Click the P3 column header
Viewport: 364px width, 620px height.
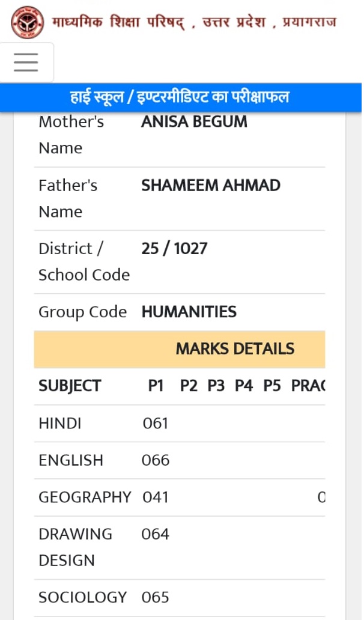pyautogui.click(x=216, y=386)
